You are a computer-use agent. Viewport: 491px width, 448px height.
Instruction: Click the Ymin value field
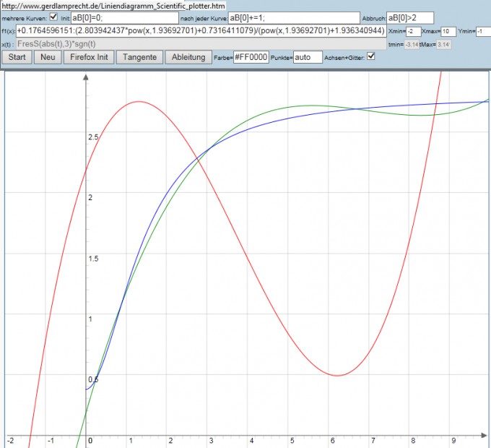pyautogui.click(x=483, y=32)
